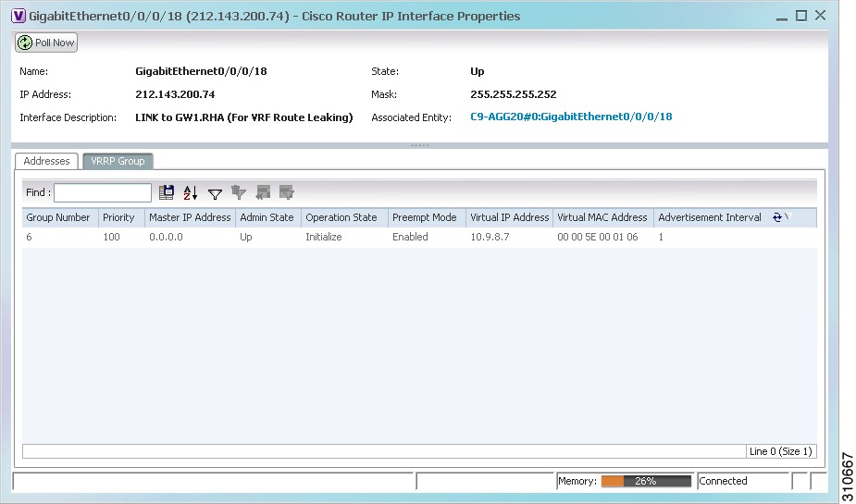Click the purple V window title icon
The image size is (856, 504).
pos(18,16)
